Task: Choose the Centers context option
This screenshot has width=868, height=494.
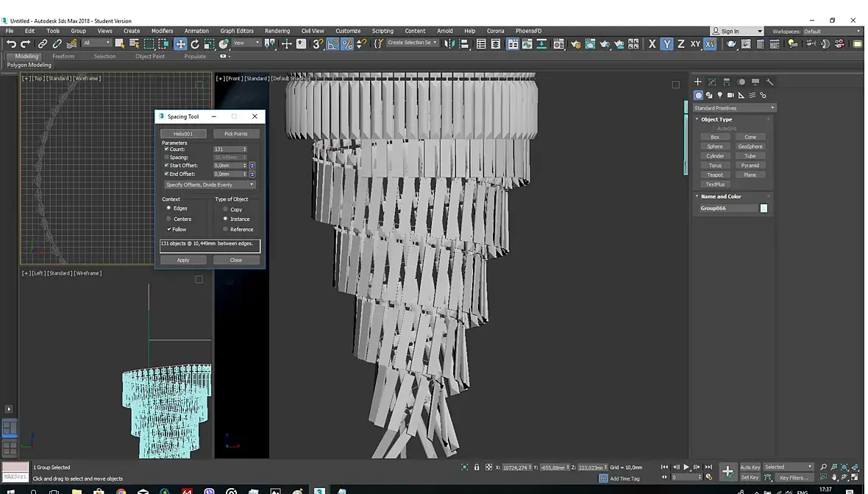Action: click(169, 219)
